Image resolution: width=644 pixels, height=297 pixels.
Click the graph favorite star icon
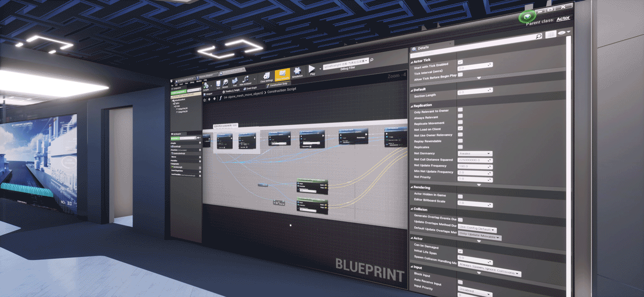coord(205,100)
